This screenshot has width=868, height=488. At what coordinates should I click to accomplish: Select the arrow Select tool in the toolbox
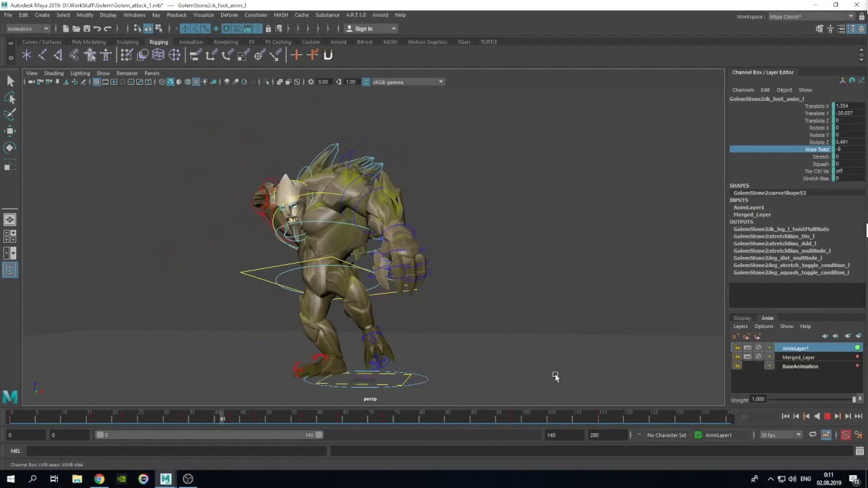(x=10, y=81)
